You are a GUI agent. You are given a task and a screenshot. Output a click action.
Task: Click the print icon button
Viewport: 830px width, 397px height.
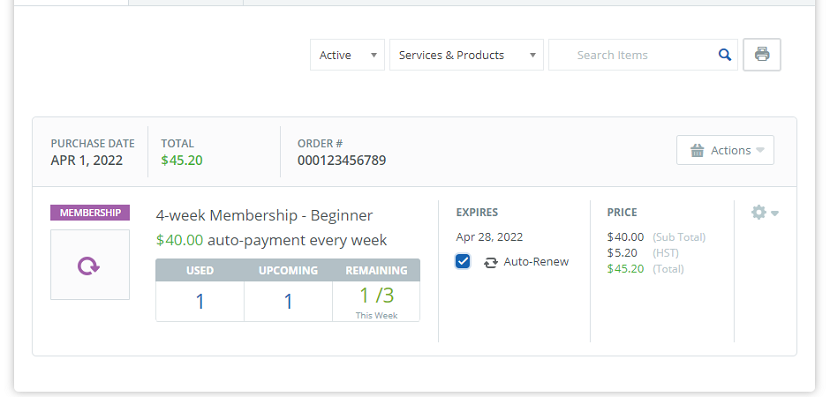[762, 55]
